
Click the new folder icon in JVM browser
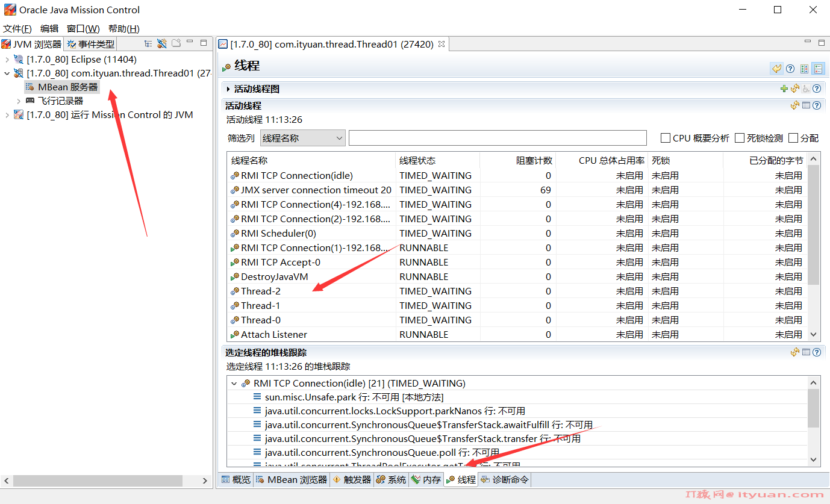tap(176, 43)
